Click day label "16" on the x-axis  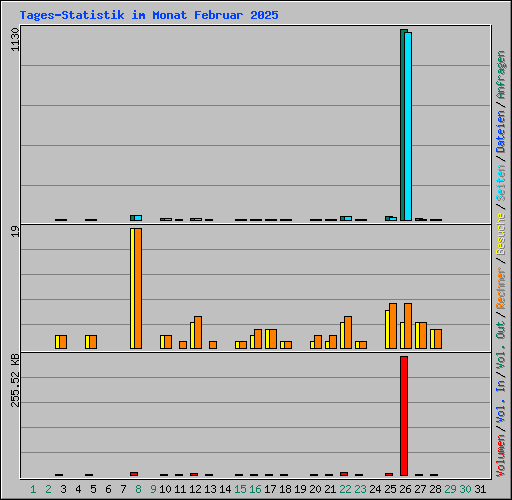[255, 489]
